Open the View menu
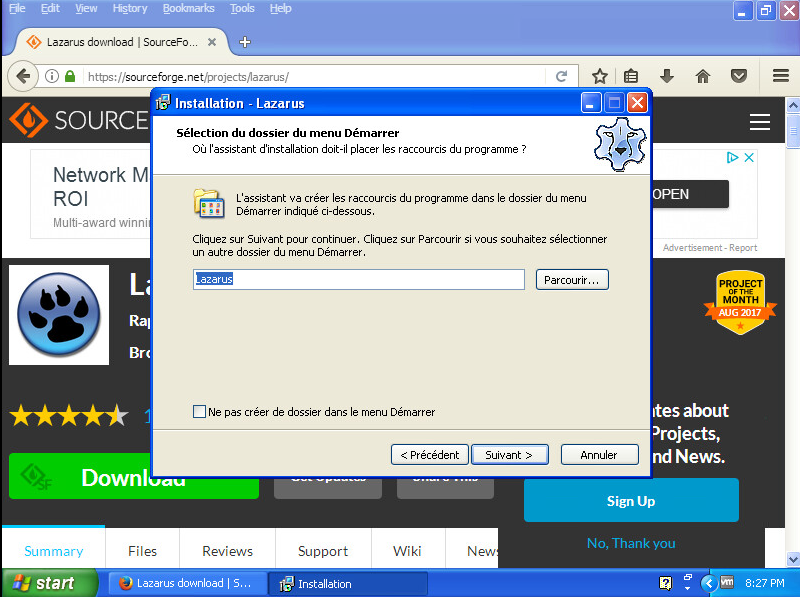The image size is (800, 597). pos(86,8)
